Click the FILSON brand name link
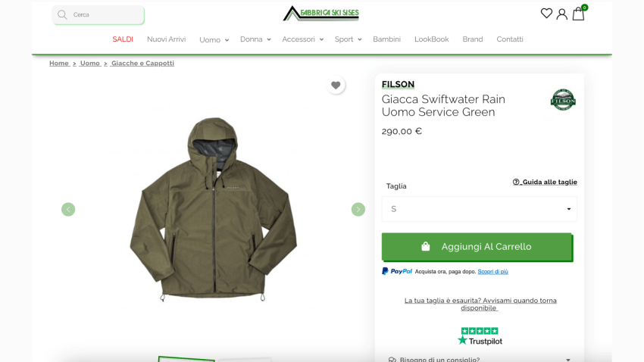The width and height of the screenshot is (644, 362). 398,85
